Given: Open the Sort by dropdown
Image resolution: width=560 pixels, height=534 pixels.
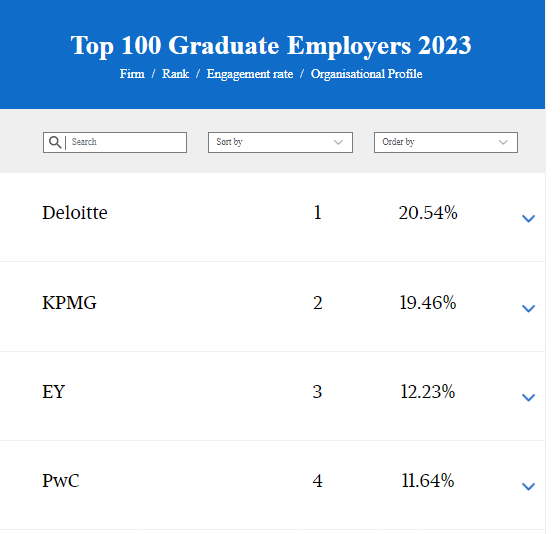Looking at the screenshot, I should point(280,142).
